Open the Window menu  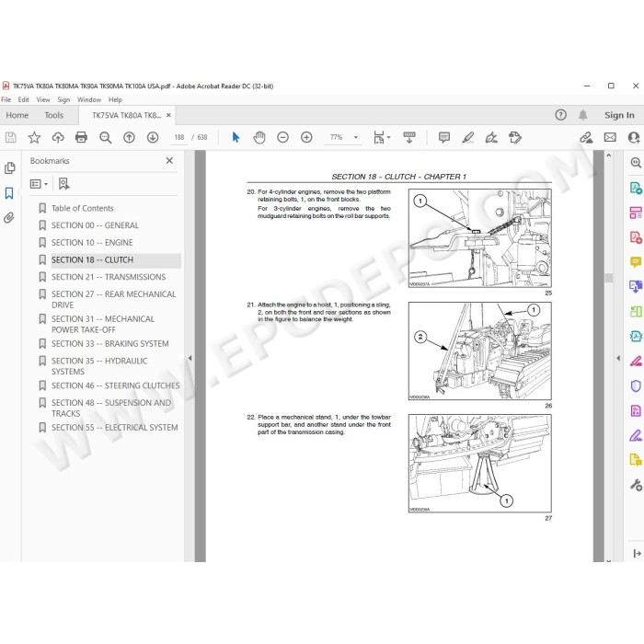click(89, 99)
